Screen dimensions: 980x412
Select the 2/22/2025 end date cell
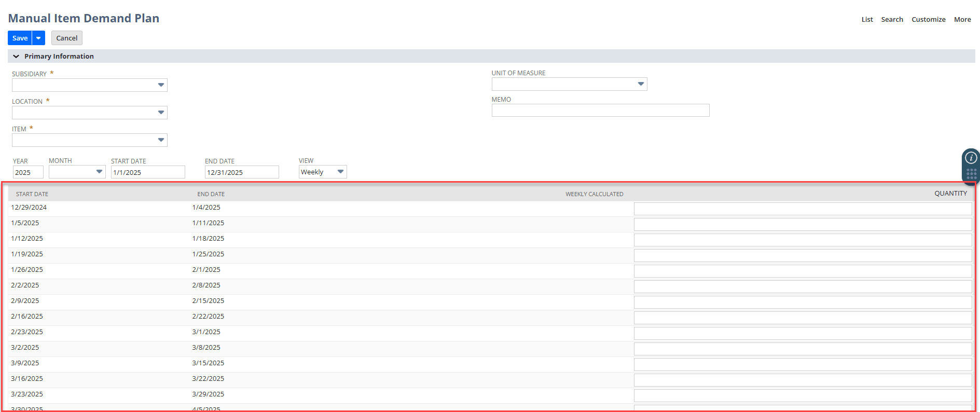[x=208, y=316]
